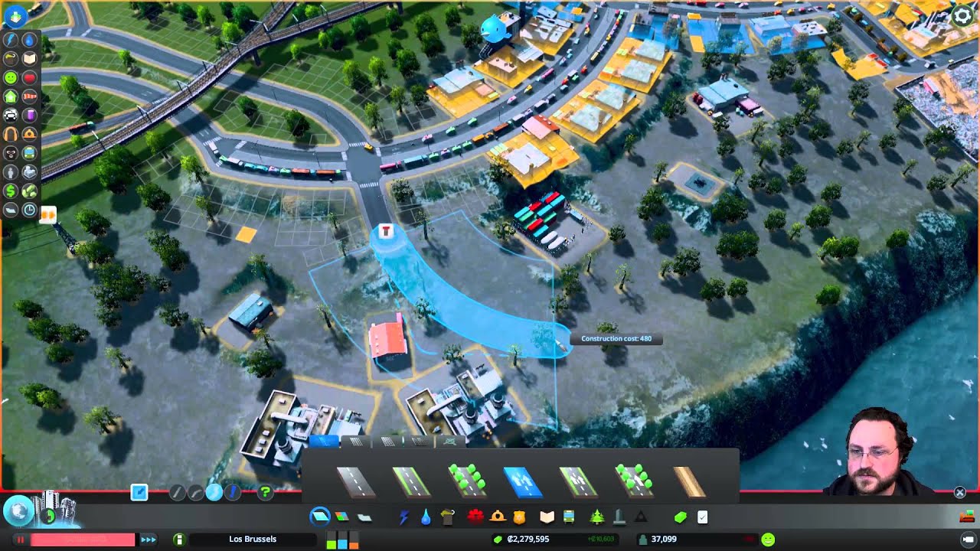Switch to the Highways tab

418,442
